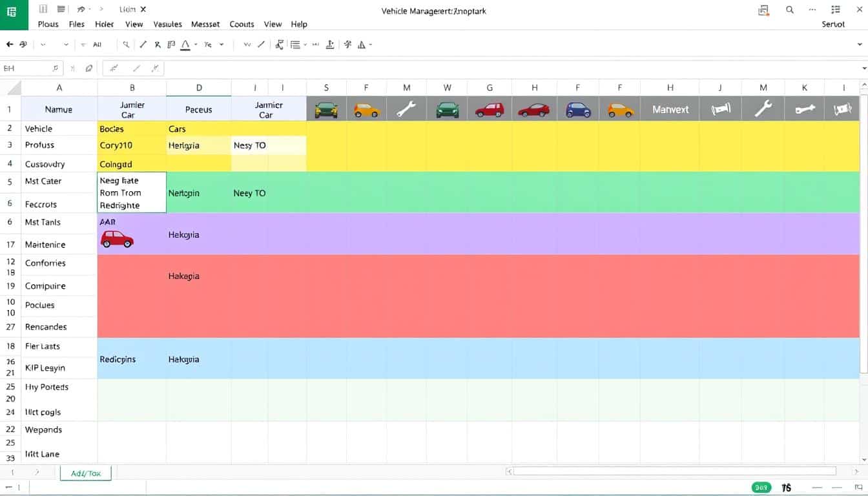Click the Seriot button at top right
Viewport: 868px width, 496px height.
(833, 24)
